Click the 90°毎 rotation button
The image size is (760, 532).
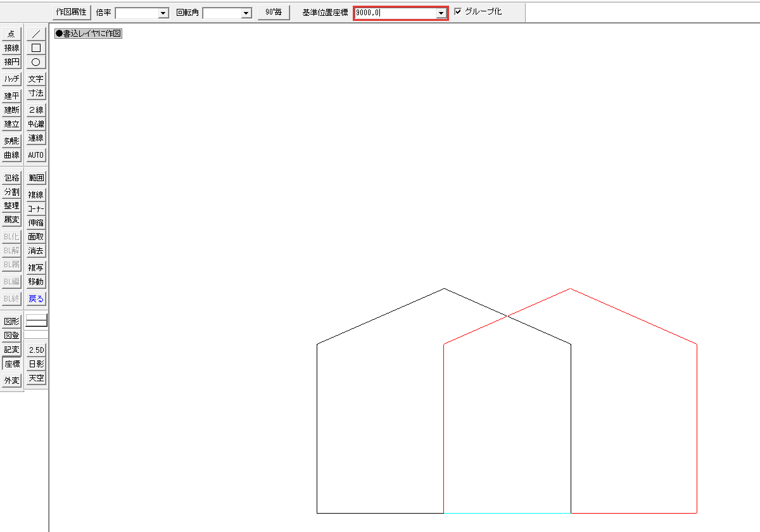tap(274, 12)
